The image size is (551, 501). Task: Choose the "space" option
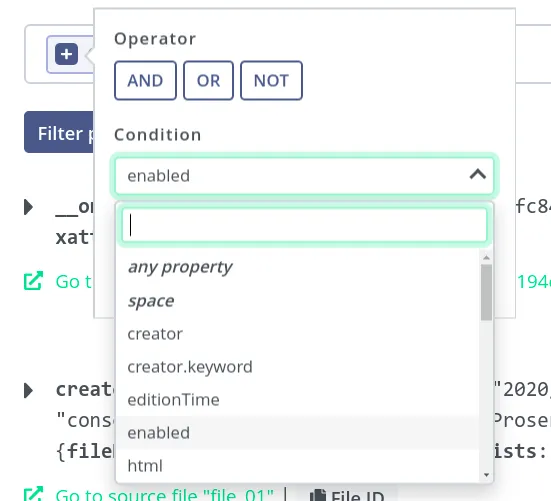coord(297,301)
